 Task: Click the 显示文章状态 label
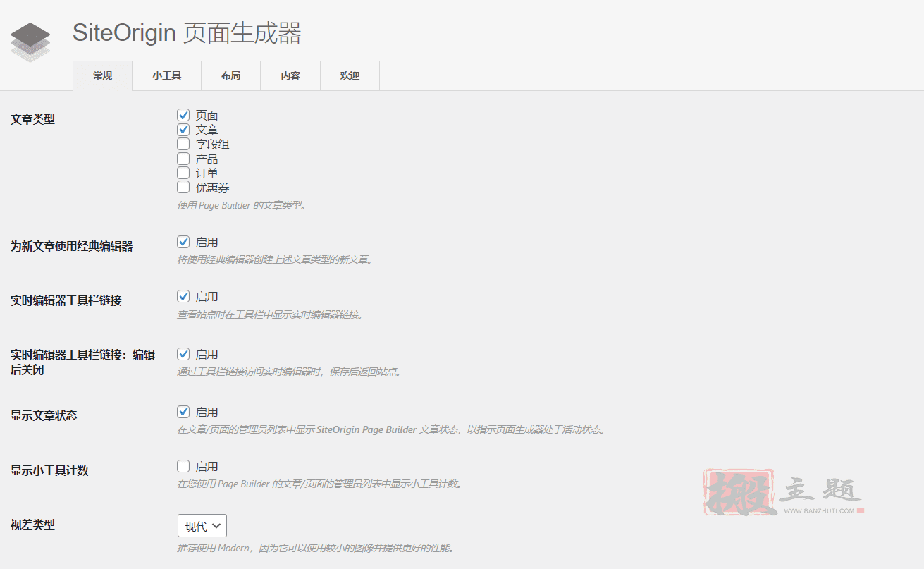(44, 416)
